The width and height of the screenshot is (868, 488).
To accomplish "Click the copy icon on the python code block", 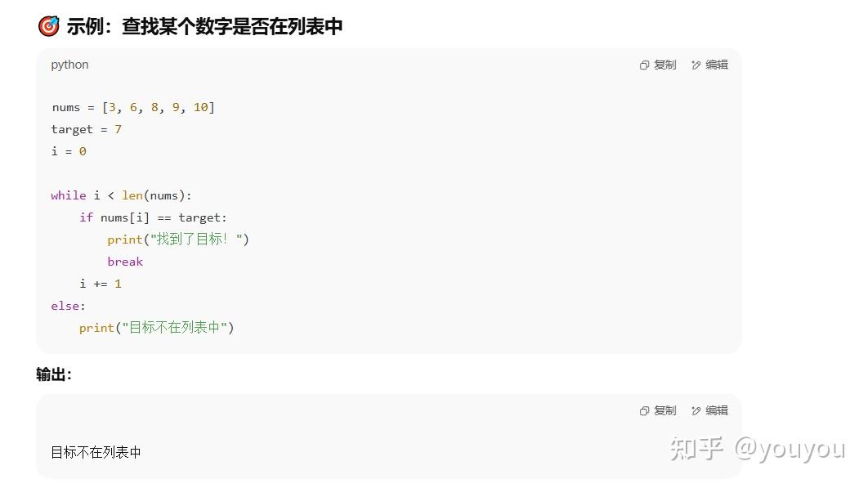I will [645, 65].
